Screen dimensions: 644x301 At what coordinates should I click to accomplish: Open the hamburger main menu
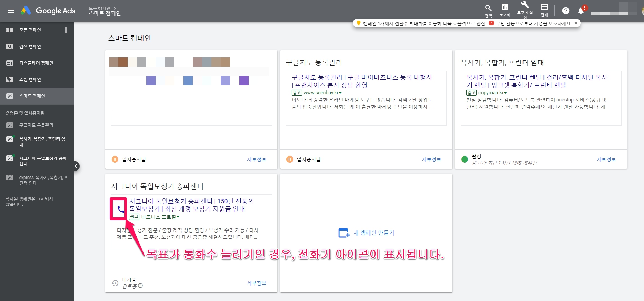click(x=11, y=11)
